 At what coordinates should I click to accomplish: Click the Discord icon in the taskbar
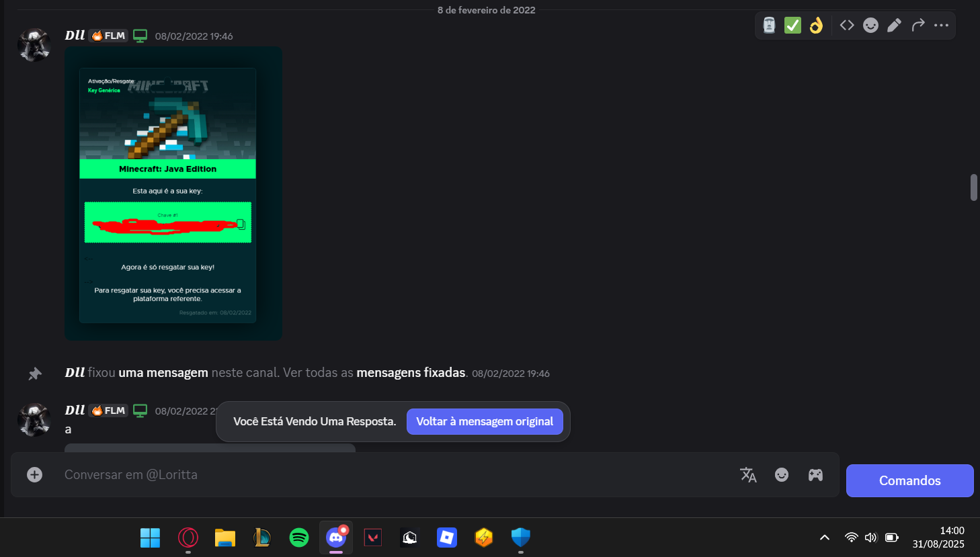click(x=336, y=538)
